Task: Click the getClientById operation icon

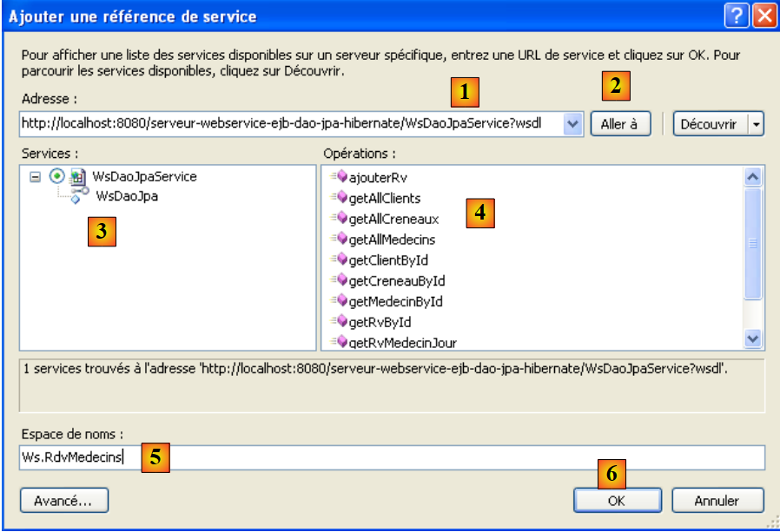Action: pos(339,259)
